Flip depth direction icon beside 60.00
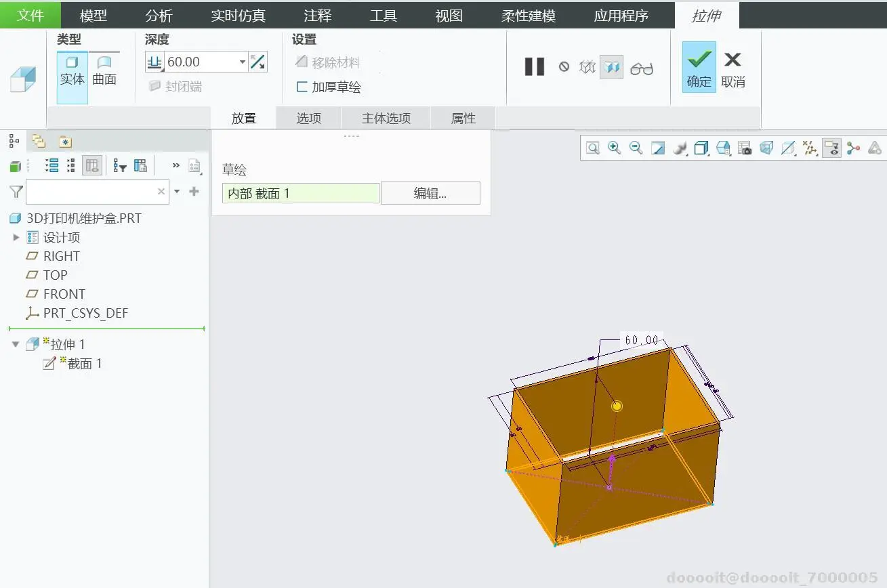887x588 pixels. click(257, 62)
